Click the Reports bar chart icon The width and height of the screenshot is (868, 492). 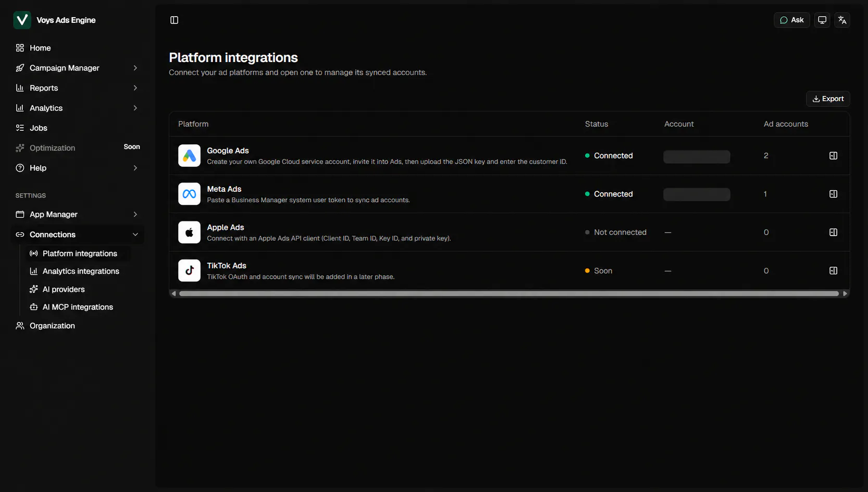click(20, 88)
